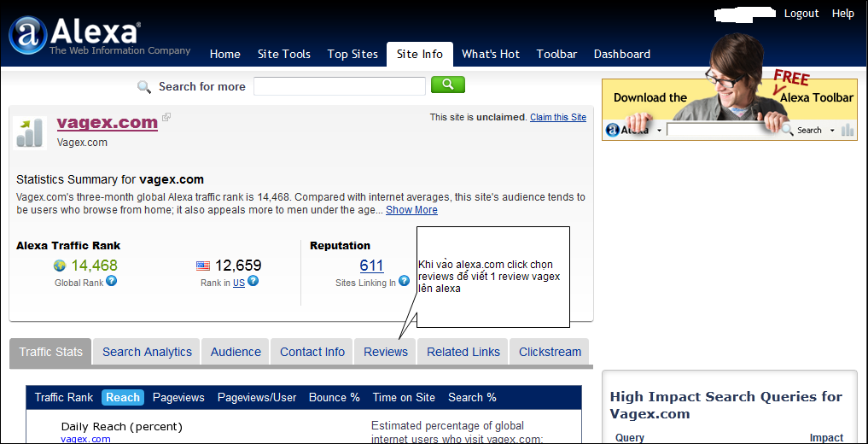Select Time on Site chart option

tap(404, 398)
